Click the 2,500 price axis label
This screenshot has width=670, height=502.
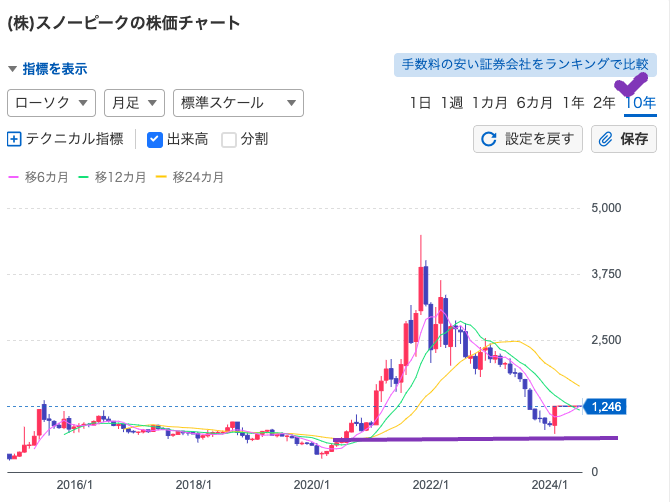tap(606, 340)
